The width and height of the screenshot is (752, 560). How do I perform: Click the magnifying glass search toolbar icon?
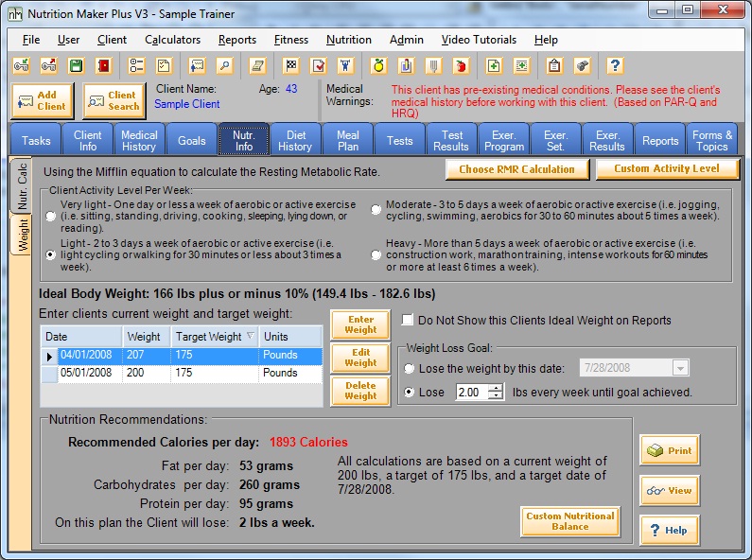point(224,65)
